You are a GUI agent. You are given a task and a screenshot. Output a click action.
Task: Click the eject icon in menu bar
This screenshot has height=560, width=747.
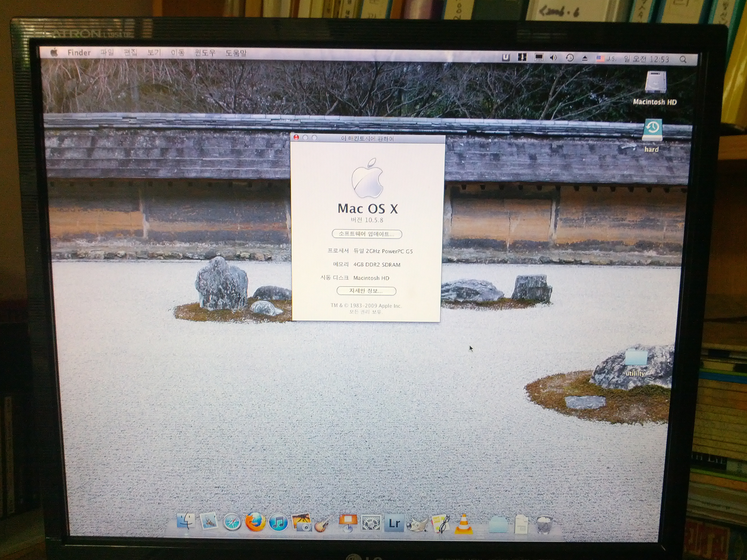tap(585, 58)
